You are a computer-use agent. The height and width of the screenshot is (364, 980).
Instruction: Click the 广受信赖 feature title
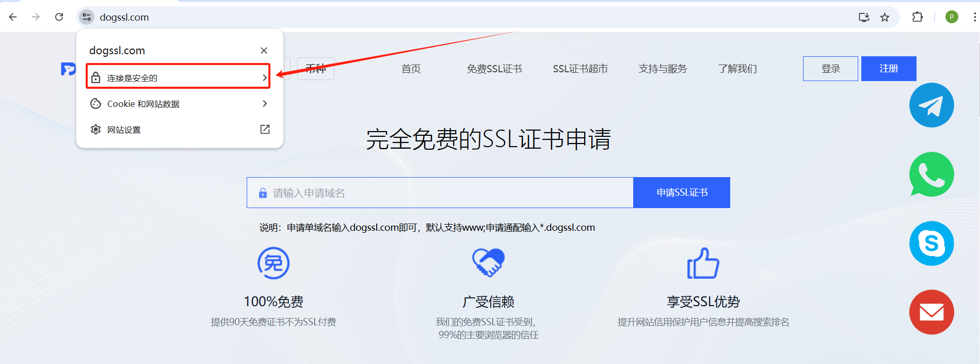click(x=488, y=302)
